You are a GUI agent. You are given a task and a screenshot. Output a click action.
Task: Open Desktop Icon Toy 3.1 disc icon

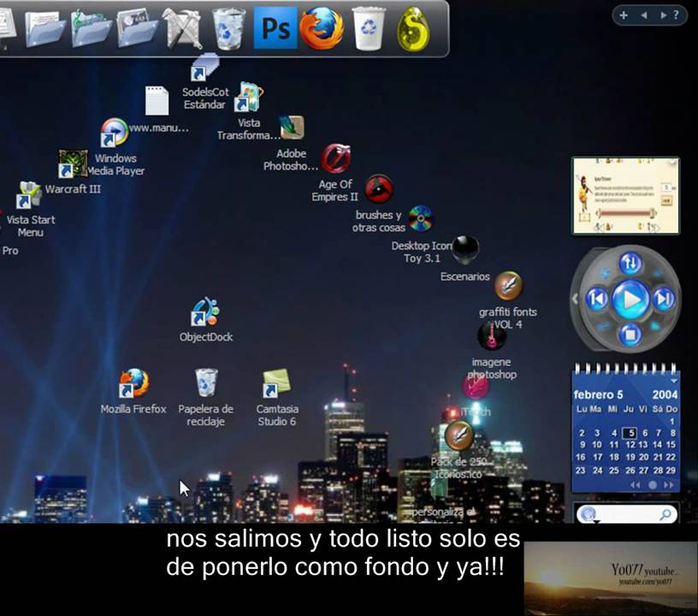(421, 218)
